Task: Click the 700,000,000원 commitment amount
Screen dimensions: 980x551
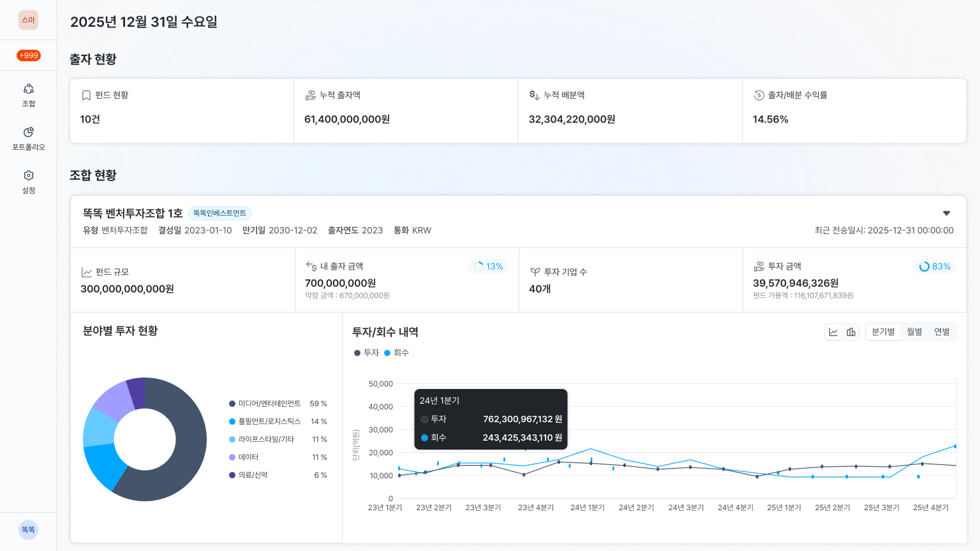Action: [341, 283]
